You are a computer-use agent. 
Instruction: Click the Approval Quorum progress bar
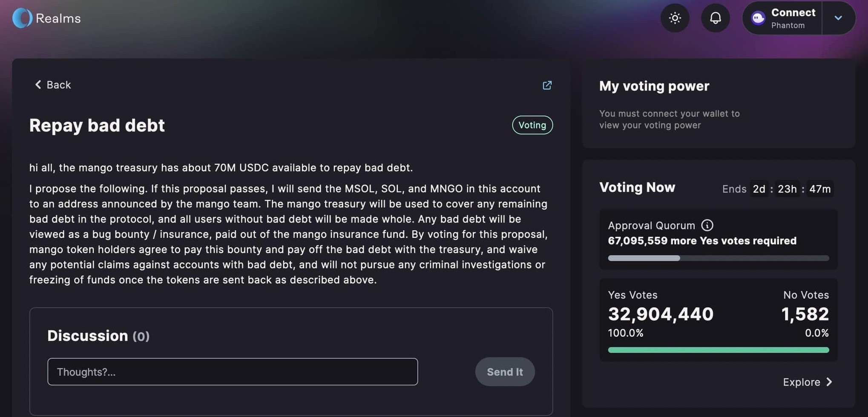718,258
